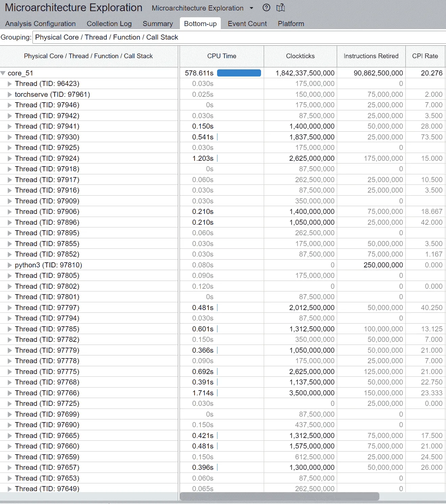Screen dimensions: 446x504
Task: Expand Thread (TID: 97766)
Action: pos(10,393)
